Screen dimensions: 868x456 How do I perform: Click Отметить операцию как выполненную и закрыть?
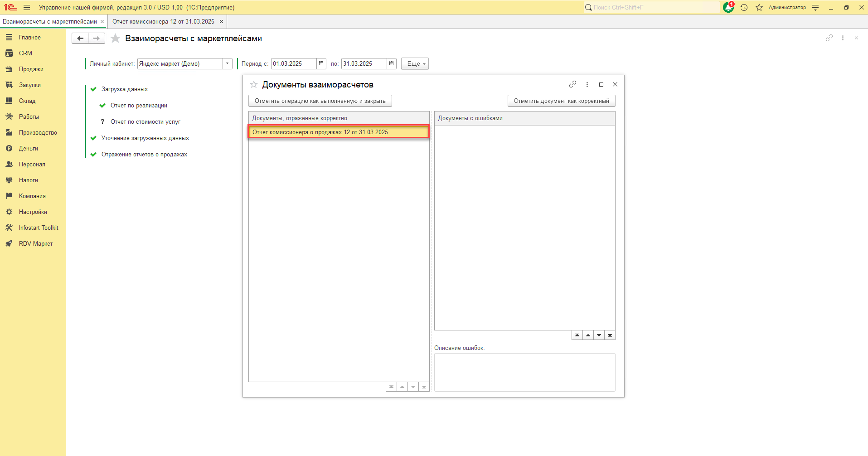coord(320,101)
